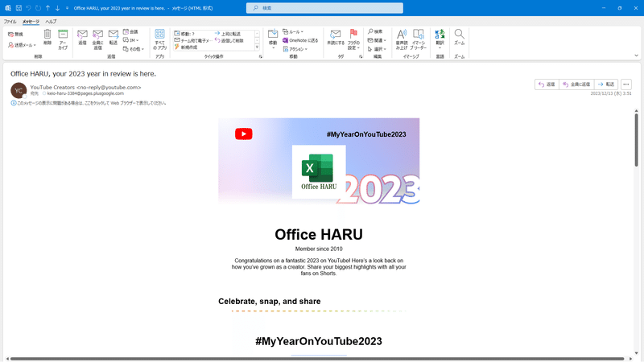The image size is (644, 362).
Task: Reply with a meeting (会議)
Action: coord(130,31)
